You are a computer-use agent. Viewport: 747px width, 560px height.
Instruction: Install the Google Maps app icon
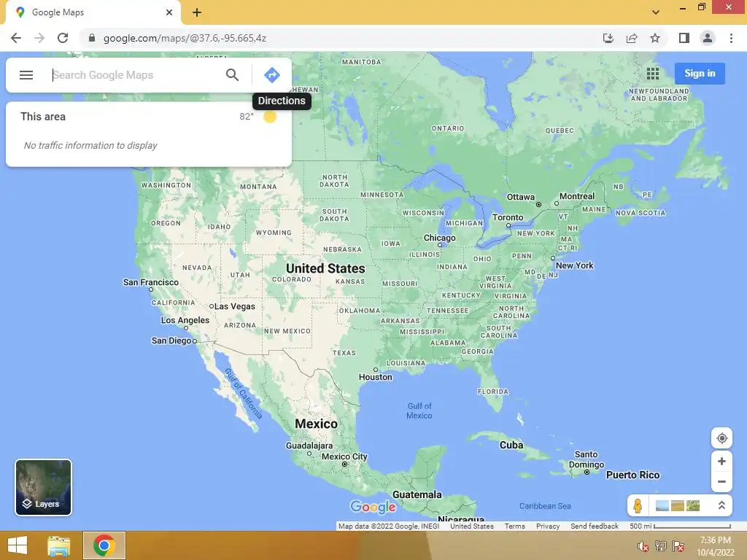click(x=608, y=38)
